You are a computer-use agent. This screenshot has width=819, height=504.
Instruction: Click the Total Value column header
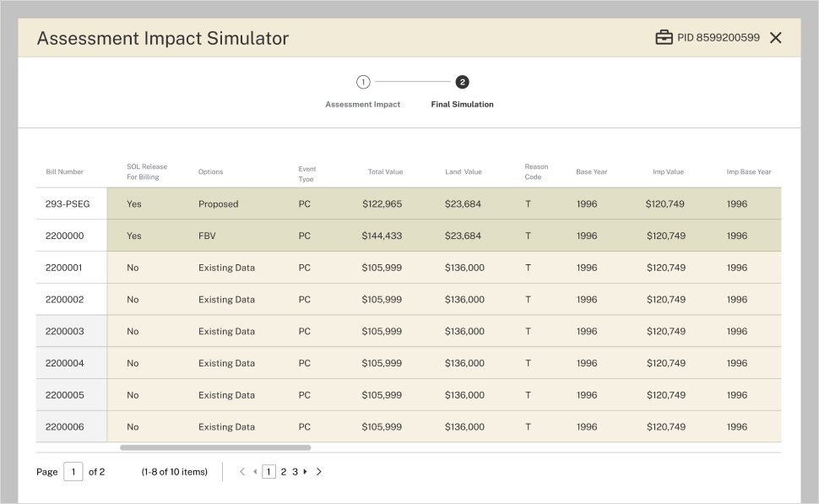385,172
